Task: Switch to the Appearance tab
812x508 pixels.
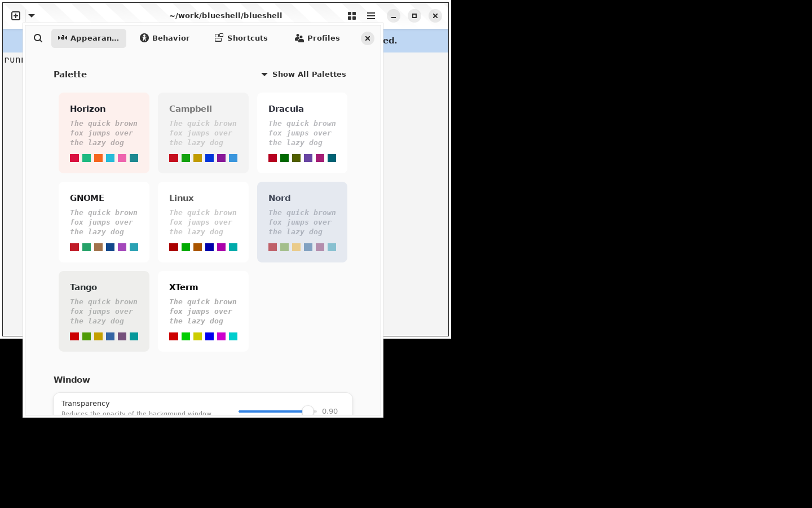Action: point(89,38)
